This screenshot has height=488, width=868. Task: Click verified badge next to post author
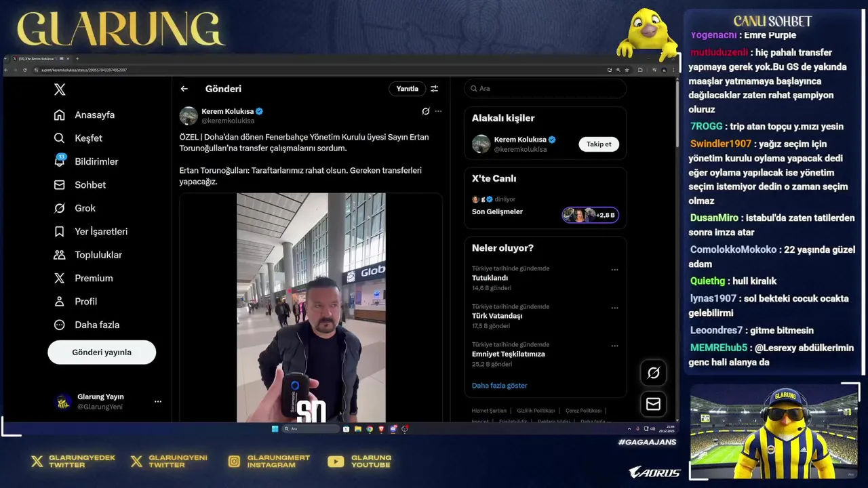pyautogui.click(x=259, y=111)
